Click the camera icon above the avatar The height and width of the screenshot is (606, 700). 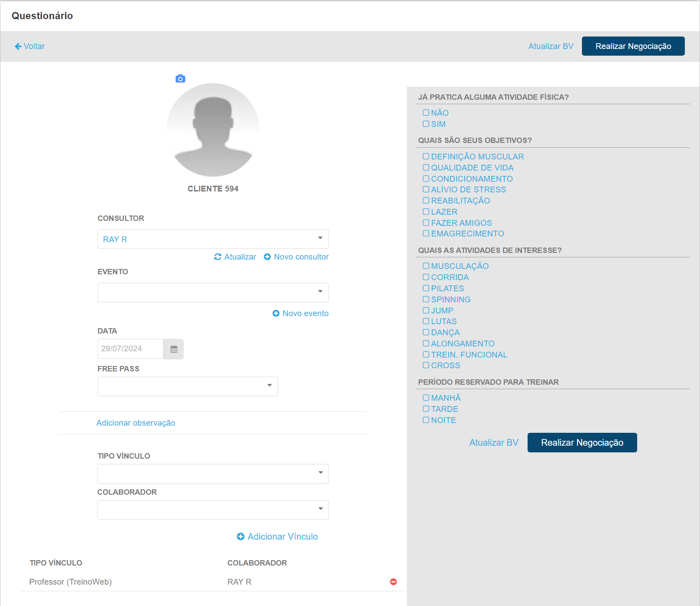point(180,79)
